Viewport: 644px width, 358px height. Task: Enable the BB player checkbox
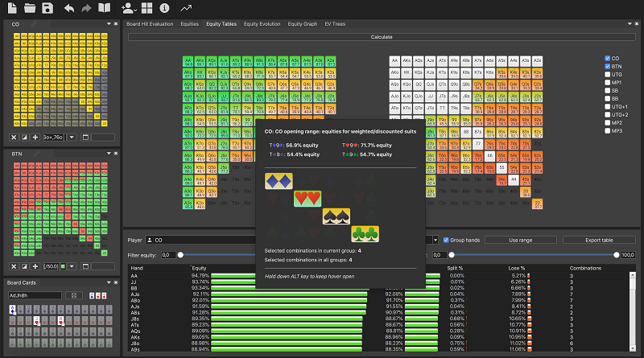tap(608, 98)
